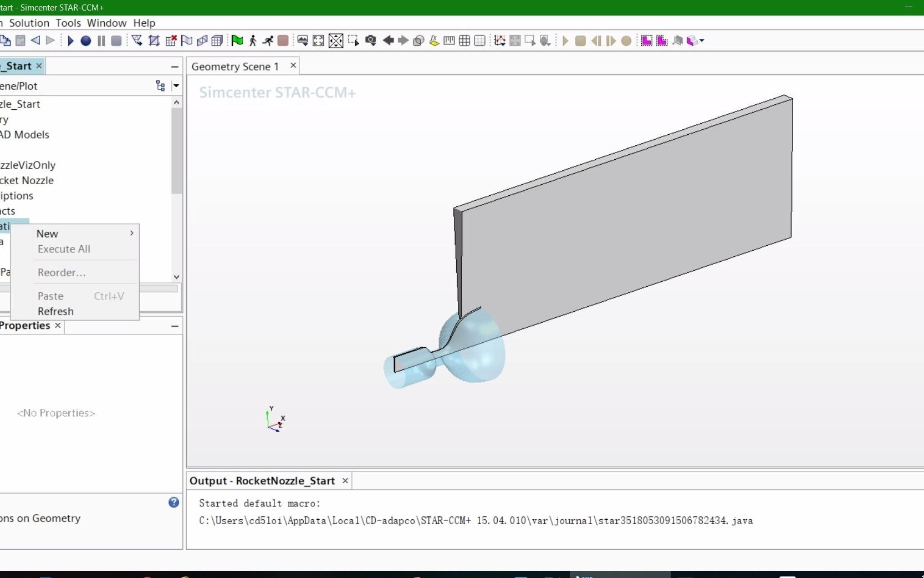Start recording a macro with the blue circle
924x578 pixels.
pyautogui.click(x=86, y=40)
